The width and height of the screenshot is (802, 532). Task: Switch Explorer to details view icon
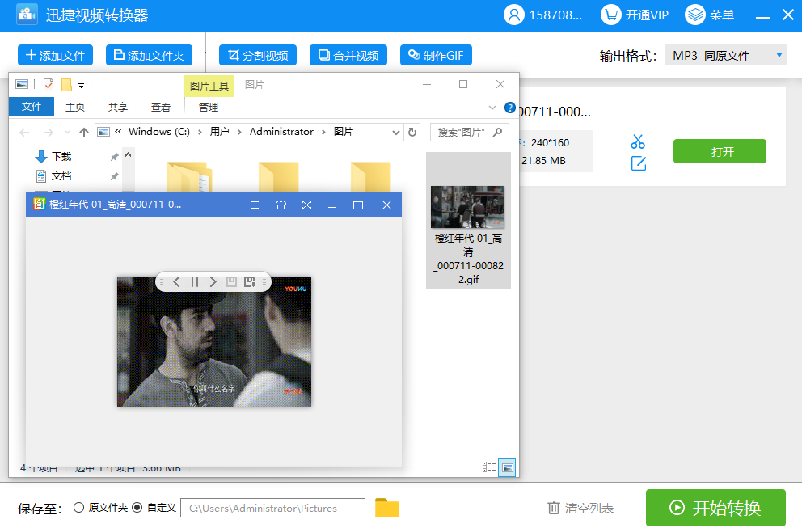click(x=489, y=467)
